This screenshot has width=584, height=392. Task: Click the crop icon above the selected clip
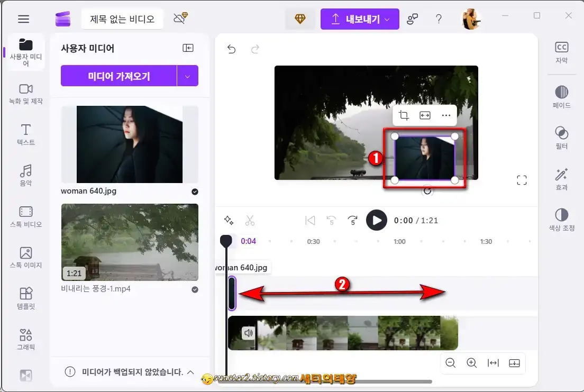point(404,115)
